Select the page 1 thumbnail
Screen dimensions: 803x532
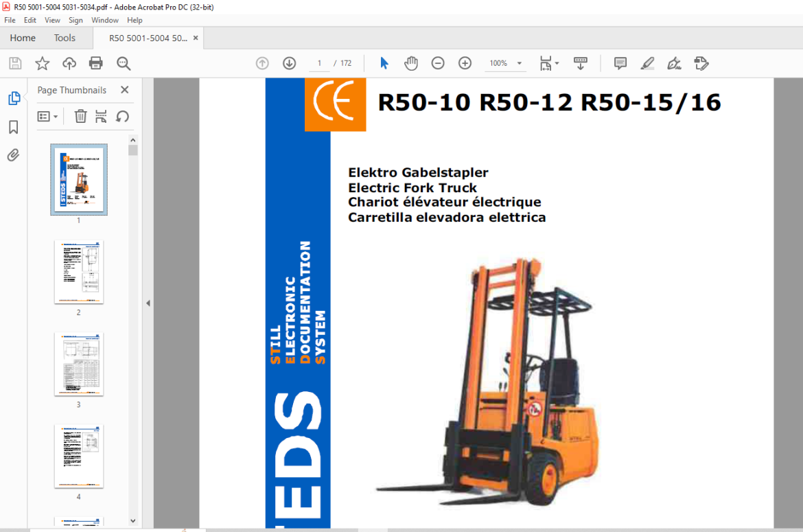click(x=79, y=179)
